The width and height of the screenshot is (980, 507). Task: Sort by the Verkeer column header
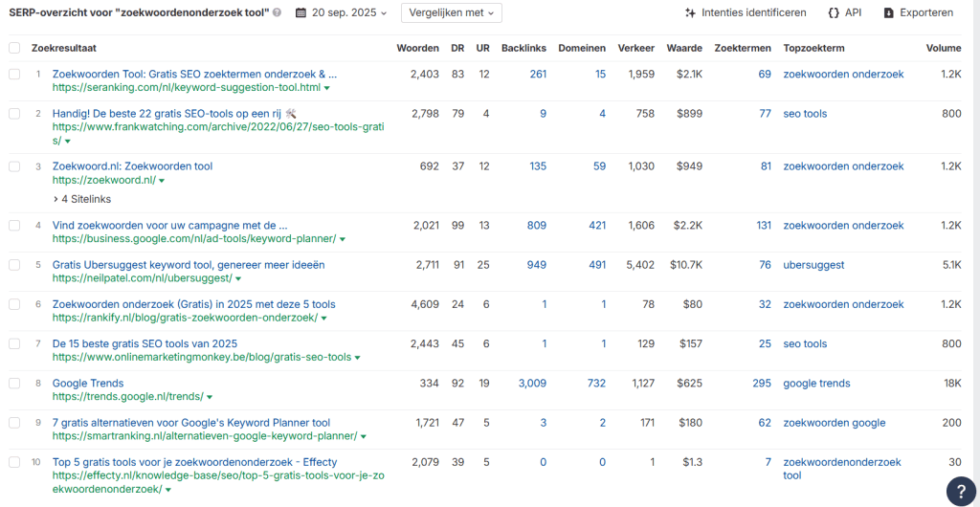coord(635,48)
